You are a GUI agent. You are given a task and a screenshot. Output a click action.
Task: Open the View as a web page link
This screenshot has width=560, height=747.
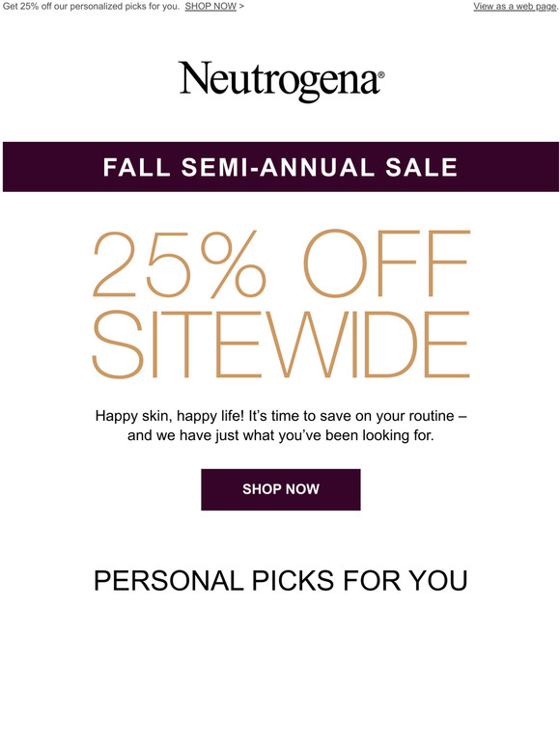(x=516, y=6)
